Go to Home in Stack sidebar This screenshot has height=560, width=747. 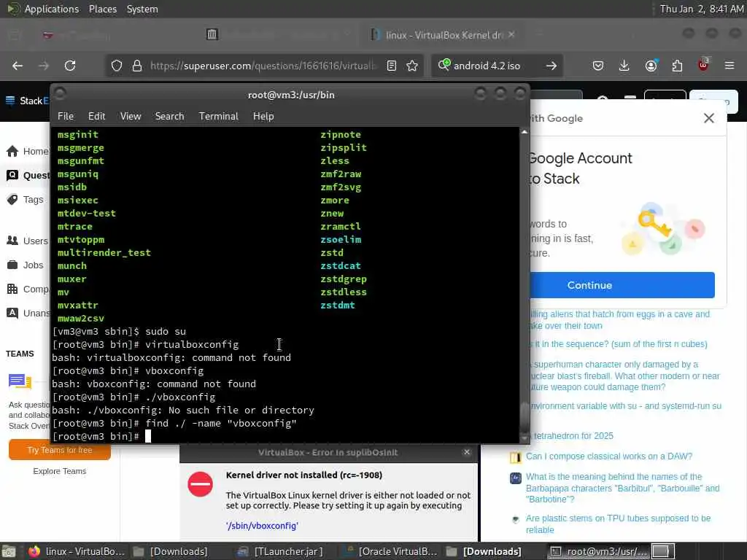(28, 152)
